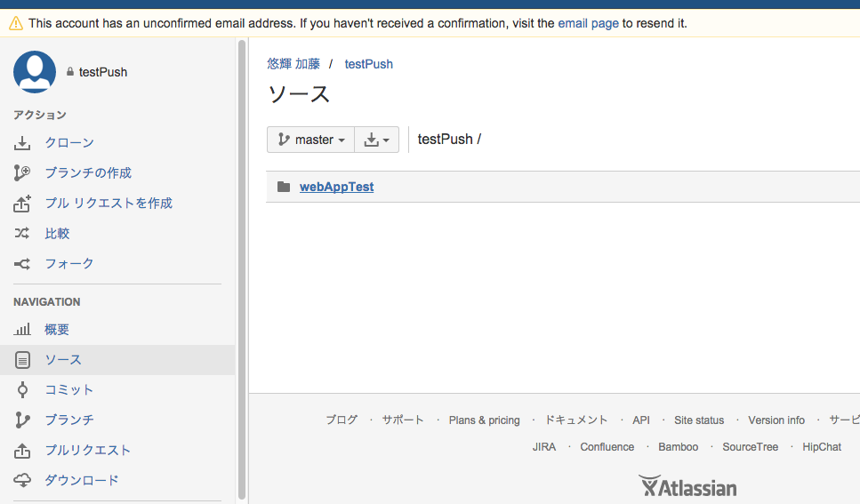The image size is (860, 504).
Task: Open the master branch dropdown
Action: 310,140
